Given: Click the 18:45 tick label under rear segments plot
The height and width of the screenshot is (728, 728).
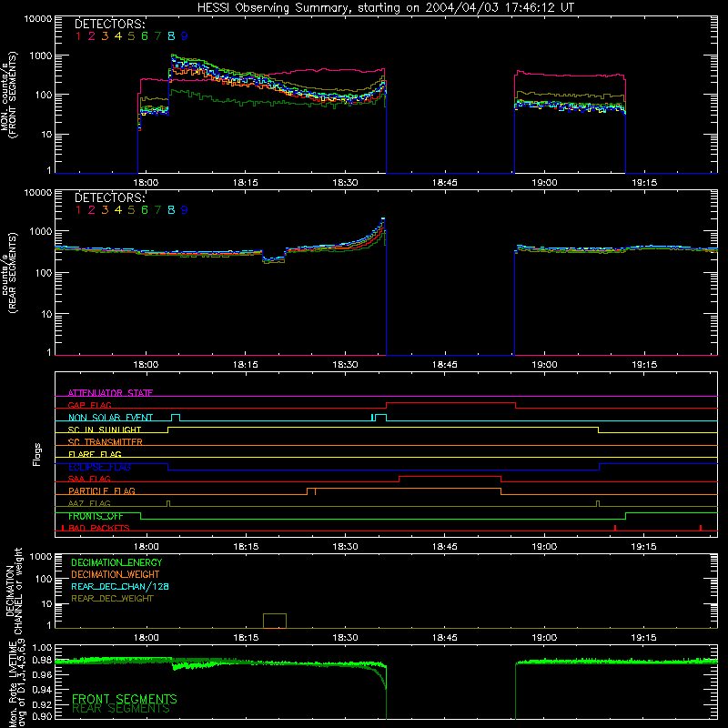Looking at the screenshot, I should tap(445, 365).
